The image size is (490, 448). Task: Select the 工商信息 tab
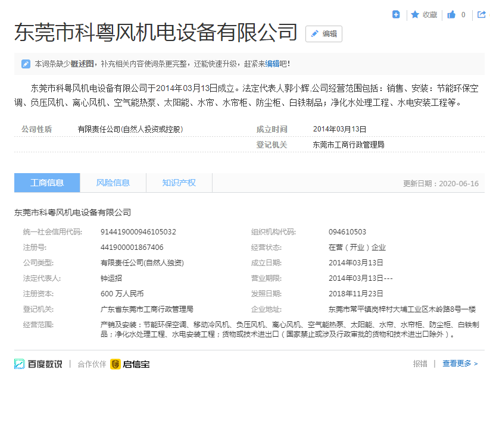pos(47,183)
